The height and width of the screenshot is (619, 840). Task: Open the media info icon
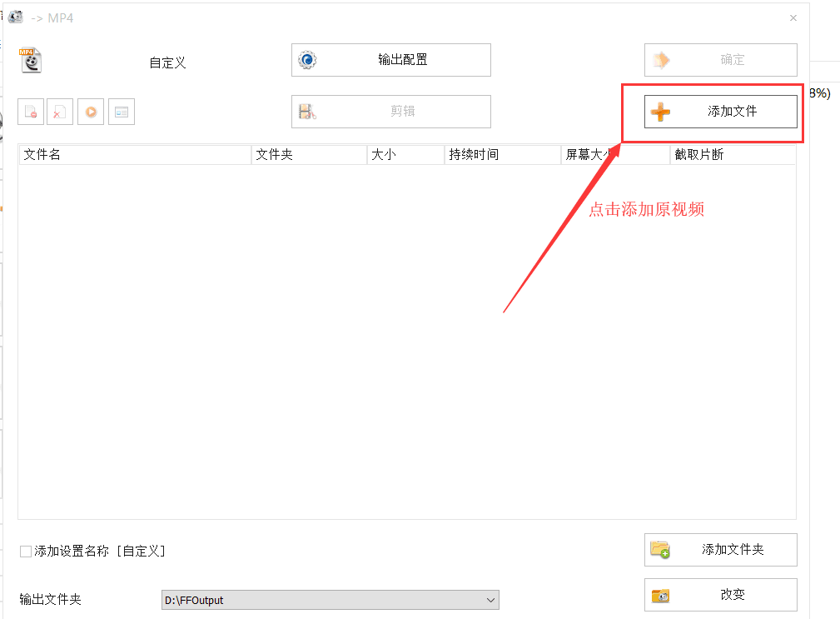pyautogui.click(x=121, y=111)
